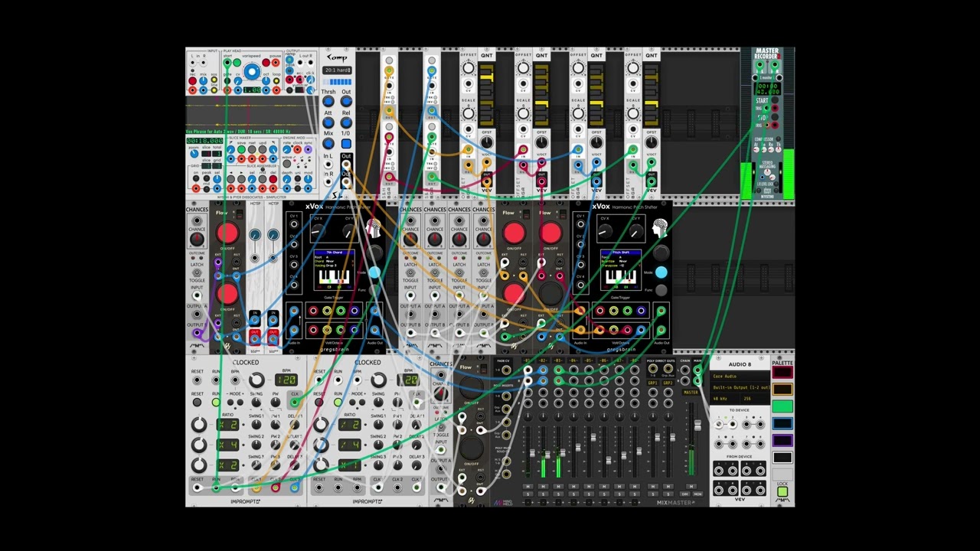
Task: Click the wave button in Engine Mod
Action: [287, 164]
